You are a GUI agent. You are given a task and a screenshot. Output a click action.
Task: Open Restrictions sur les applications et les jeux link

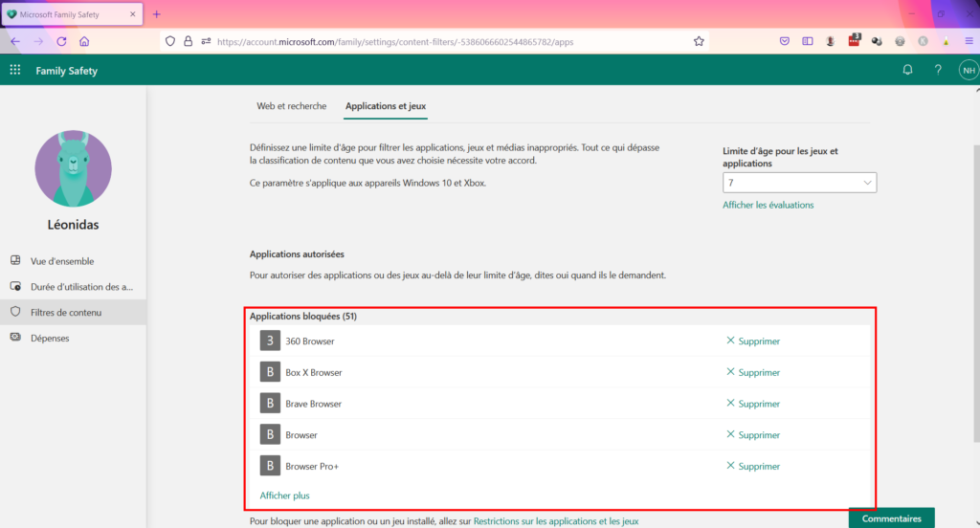[556, 520]
